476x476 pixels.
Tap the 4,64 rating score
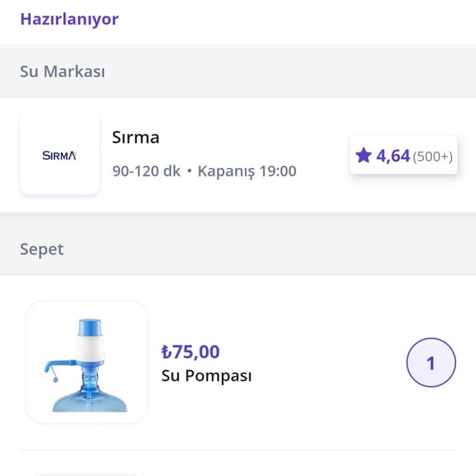pyautogui.click(x=393, y=156)
